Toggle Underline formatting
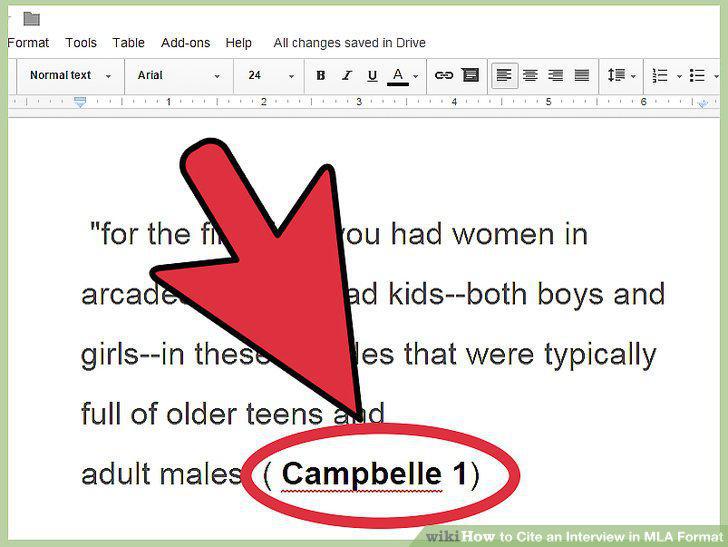The height and width of the screenshot is (547, 728). [x=372, y=75]
